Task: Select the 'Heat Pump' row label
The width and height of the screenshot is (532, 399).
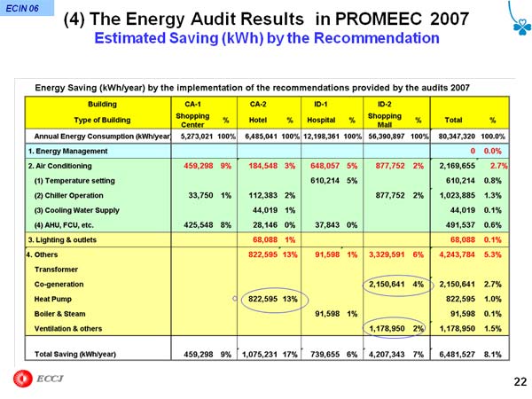Action: 53,300
